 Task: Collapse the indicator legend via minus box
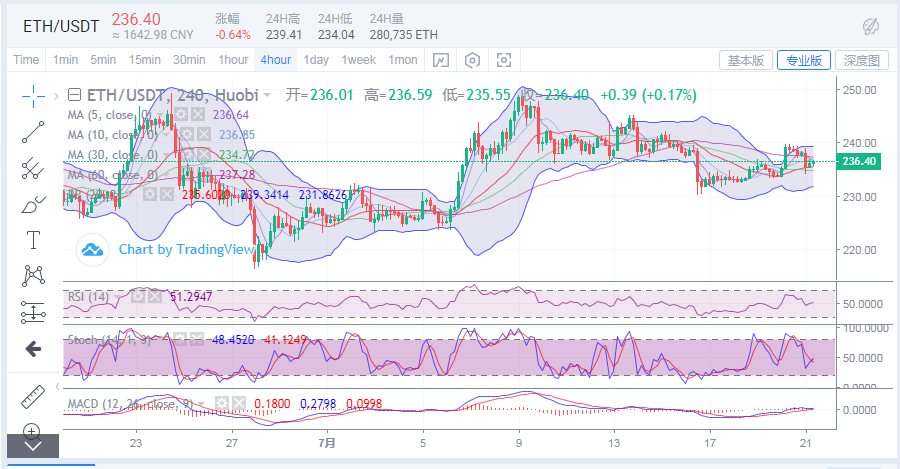tap(74, 95)
